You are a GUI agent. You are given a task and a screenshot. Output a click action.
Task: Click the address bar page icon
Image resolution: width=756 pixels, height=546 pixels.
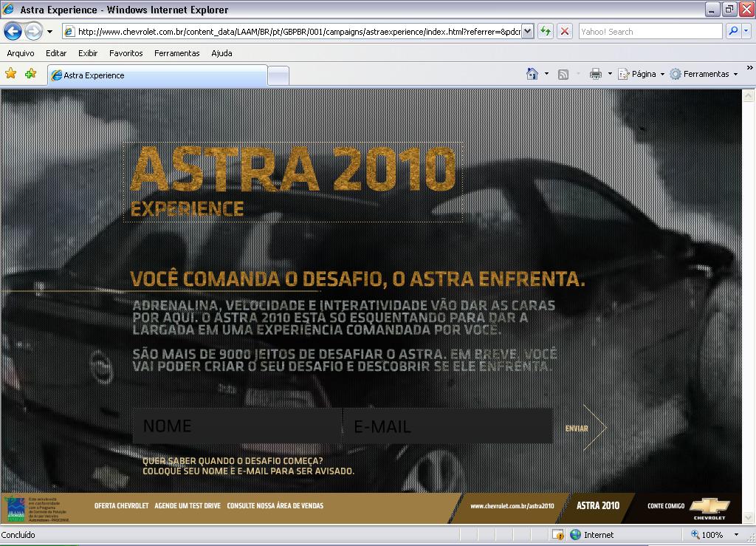(69, 32)
